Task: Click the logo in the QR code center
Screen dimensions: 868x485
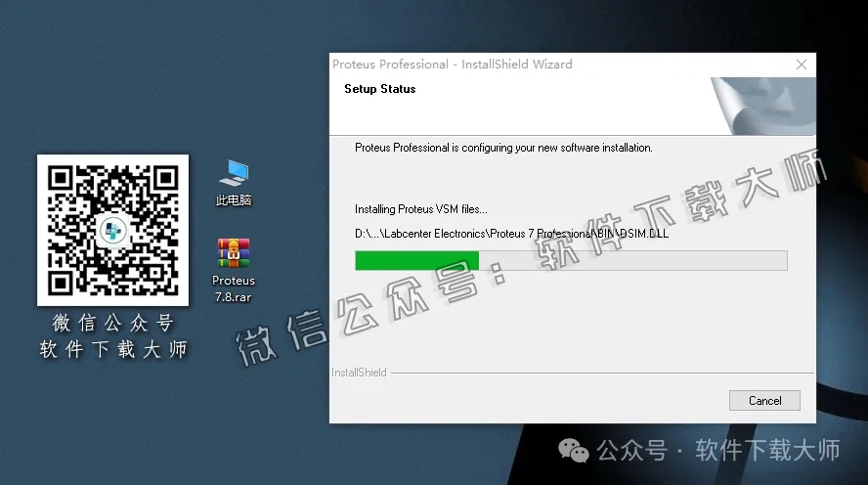Action: coord(112,231)
